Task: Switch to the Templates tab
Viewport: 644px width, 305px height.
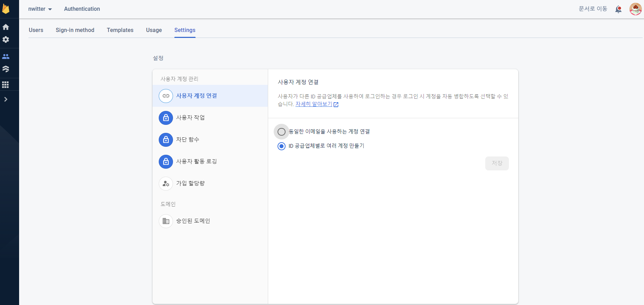Action: [x=120, y=30]
